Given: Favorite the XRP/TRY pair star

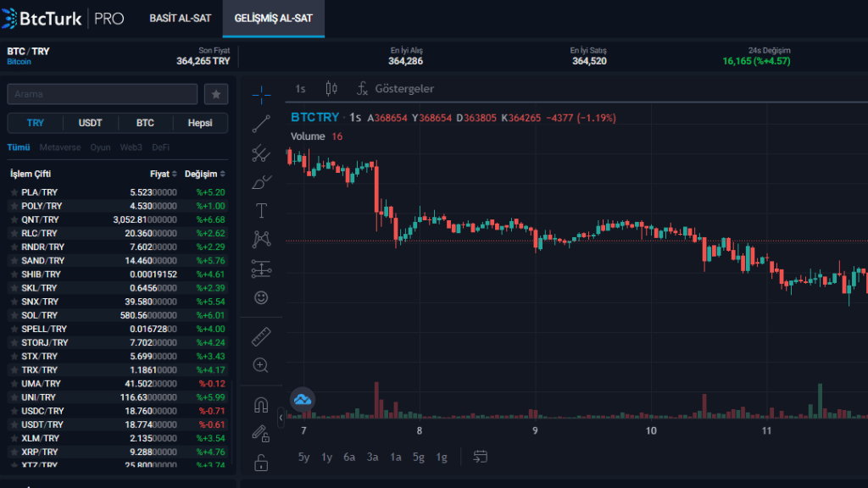Looking at the screenshot, I should pos(14,452).
